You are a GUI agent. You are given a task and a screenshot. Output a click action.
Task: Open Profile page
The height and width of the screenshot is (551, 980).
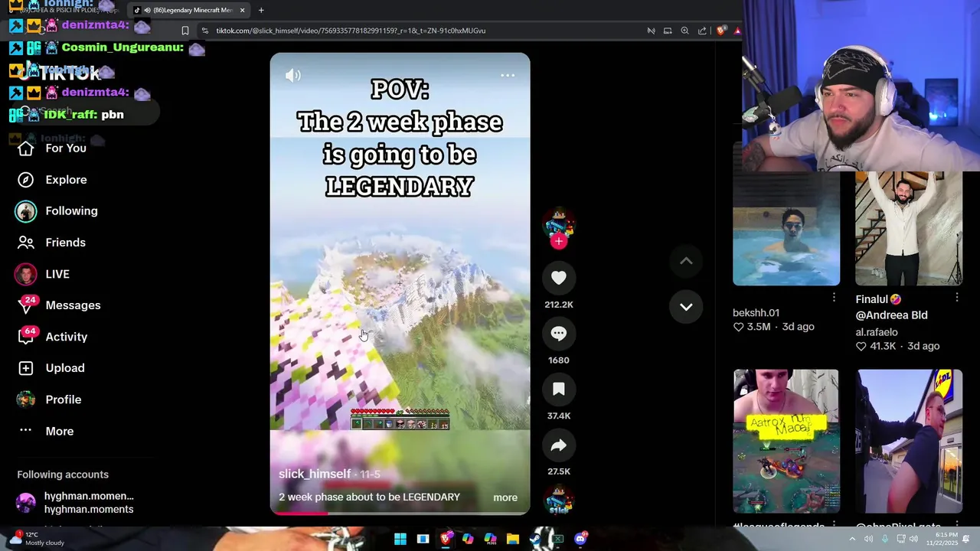pos(49,399)
